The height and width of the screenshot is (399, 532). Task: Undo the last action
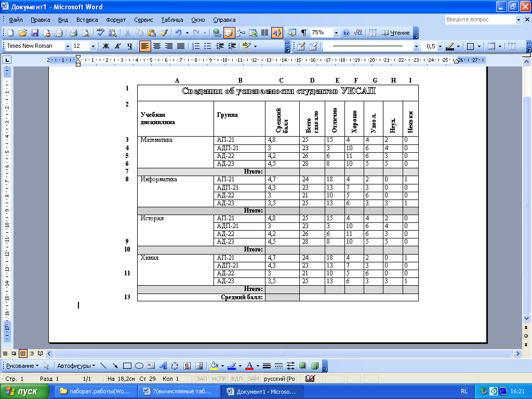tap(178, 33)
